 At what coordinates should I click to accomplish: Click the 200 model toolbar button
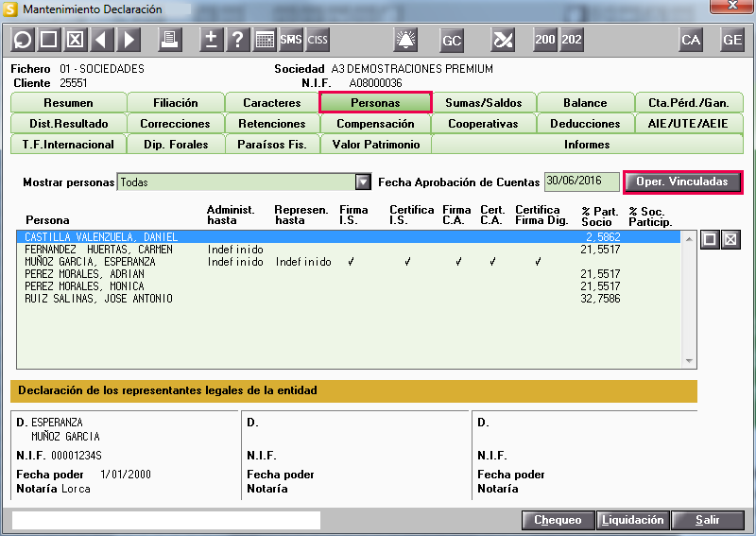pos(545,40)
